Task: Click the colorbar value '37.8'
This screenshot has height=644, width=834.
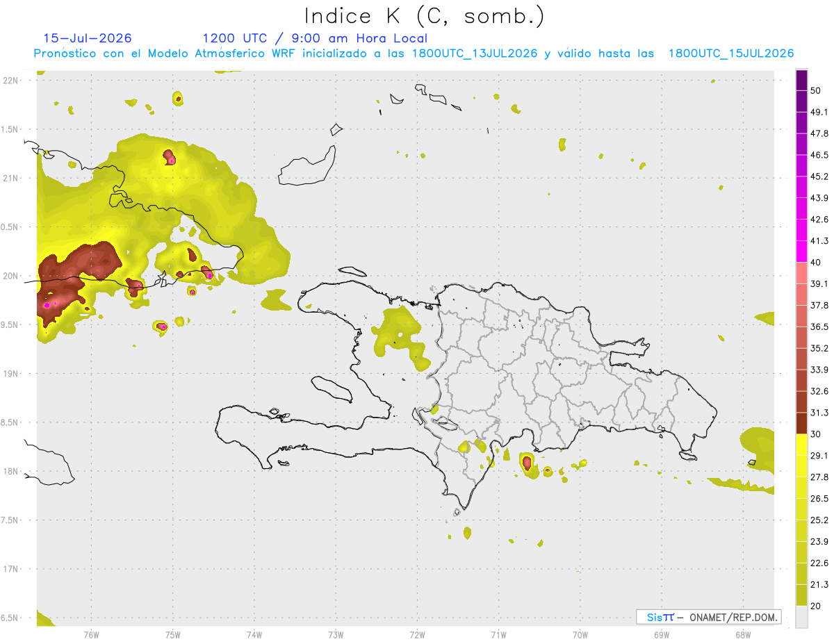Action: (x=819, y=306)
